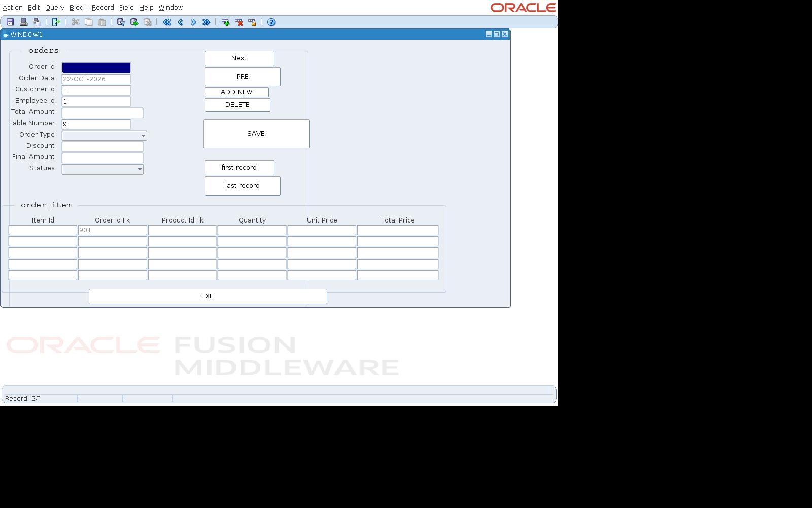
Task: Click the EXIT button
Action: (x=208, y=296)
